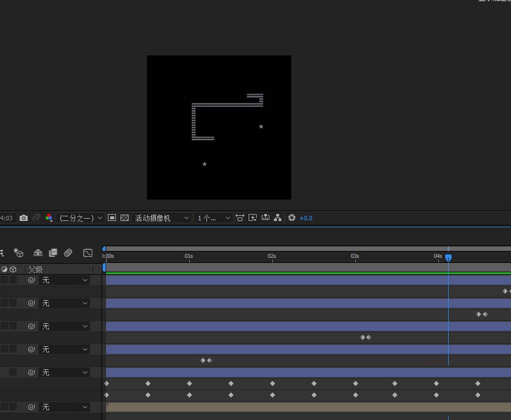Viewport: 511px width, 420px height.
Task: Open the 无 parent dropdown of the first layer
Action: (64, 280)
